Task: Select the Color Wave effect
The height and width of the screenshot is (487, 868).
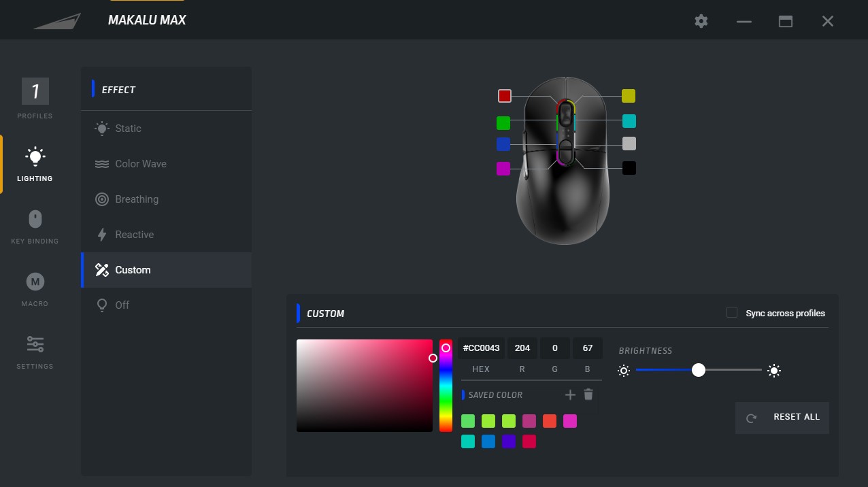Action: click(140, 164)
